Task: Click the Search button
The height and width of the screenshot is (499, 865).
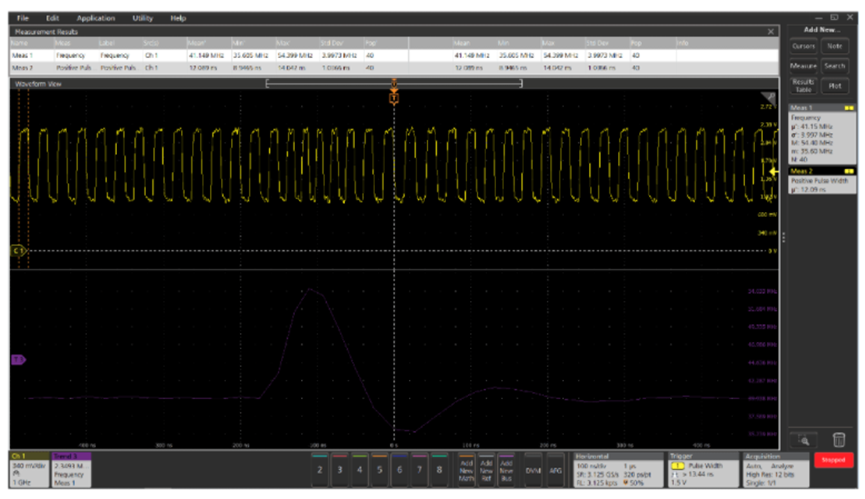Action: coord(836,66)
